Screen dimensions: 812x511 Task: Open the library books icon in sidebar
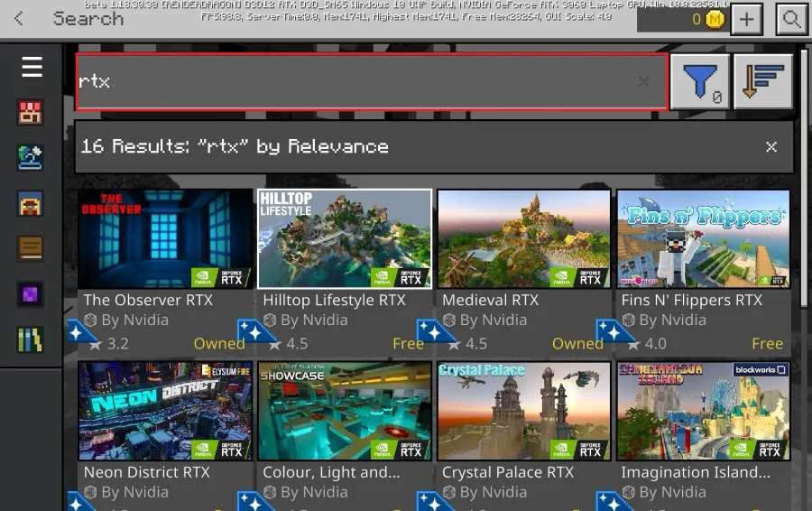[x=30, y=340]
